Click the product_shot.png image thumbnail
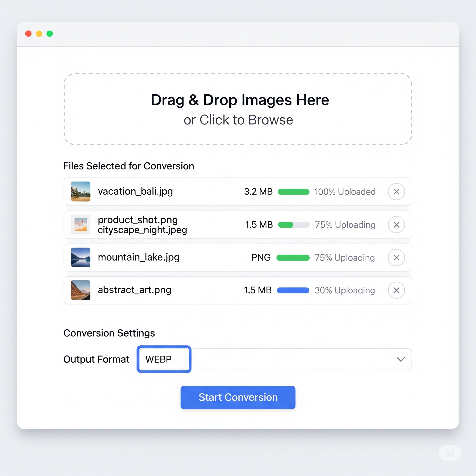This screenshot has height=476, width=476. coord(81,225)
